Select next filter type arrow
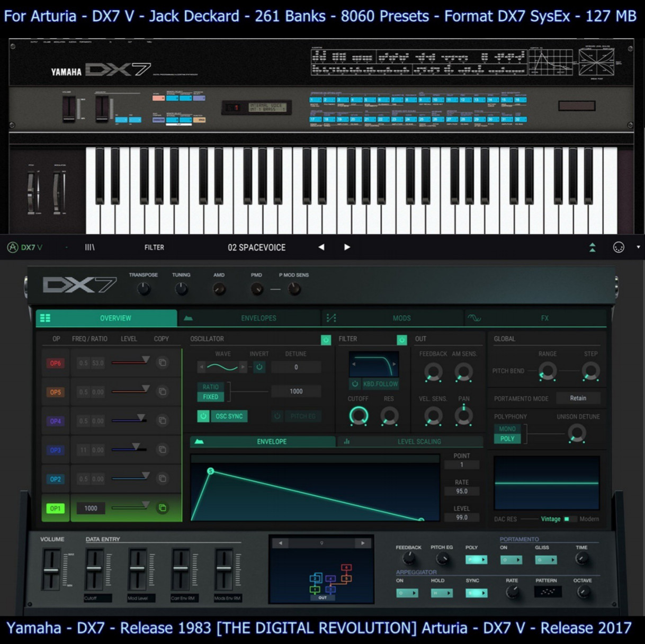 [393, 364]
